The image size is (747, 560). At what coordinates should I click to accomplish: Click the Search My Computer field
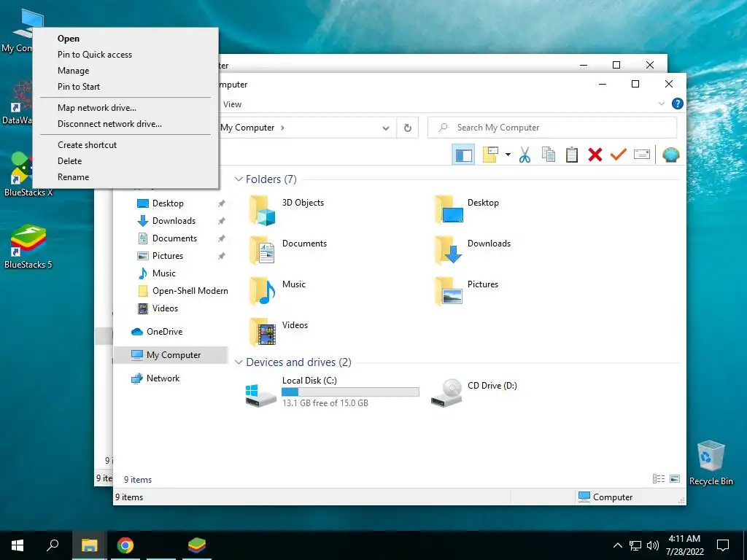(x=552, y=128)
